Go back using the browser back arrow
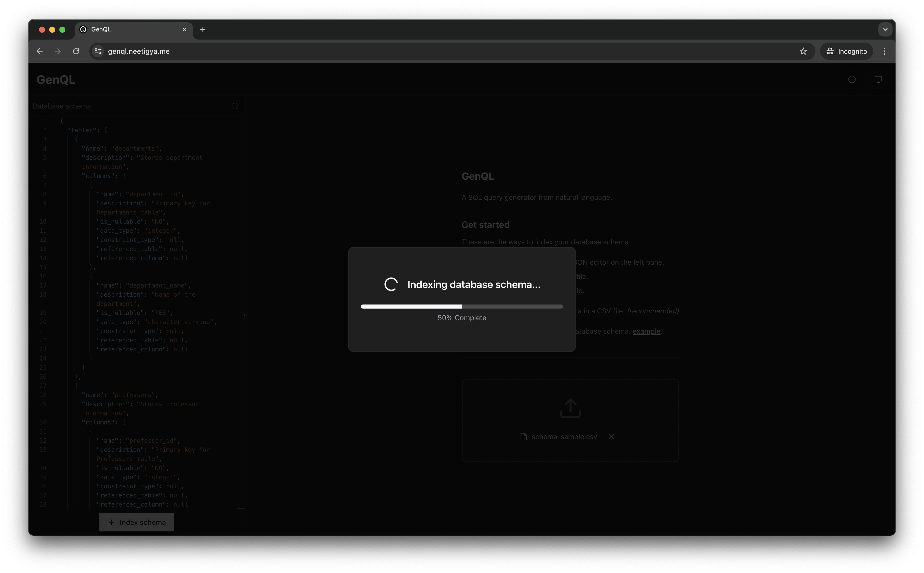Image resolution: width=924 pixels, height=573 pixels. coord(40,51)
